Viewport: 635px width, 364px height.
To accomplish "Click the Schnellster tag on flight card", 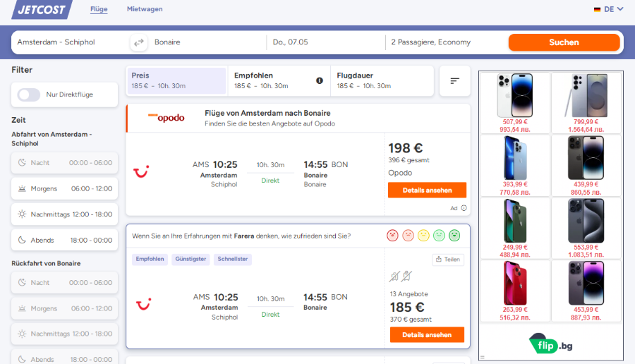I will point(232,259).
